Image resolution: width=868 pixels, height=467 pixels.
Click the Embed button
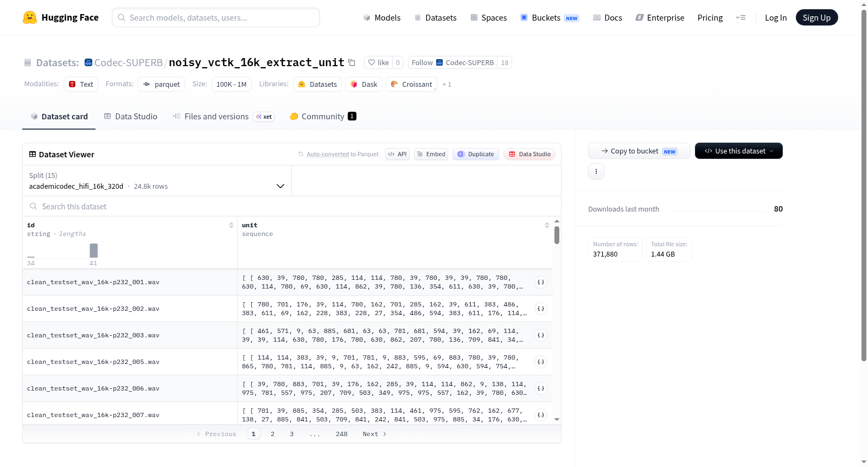(x=431, y=154)
